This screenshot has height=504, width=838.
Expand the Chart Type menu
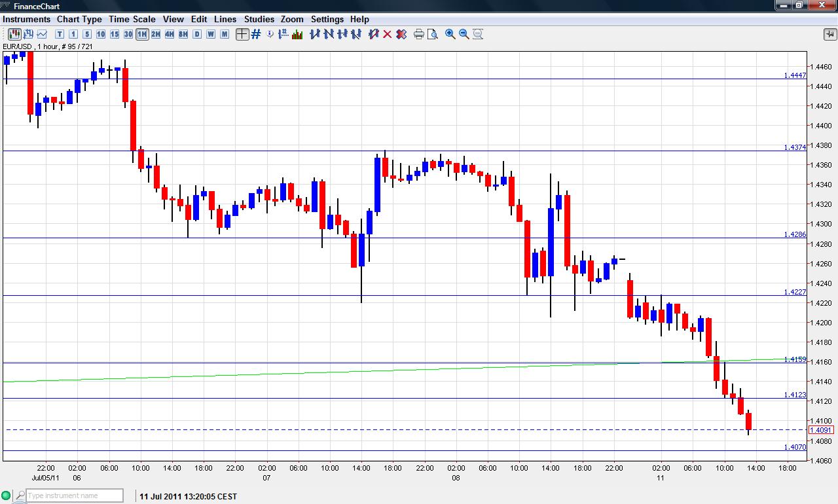(x=79, y=19)
